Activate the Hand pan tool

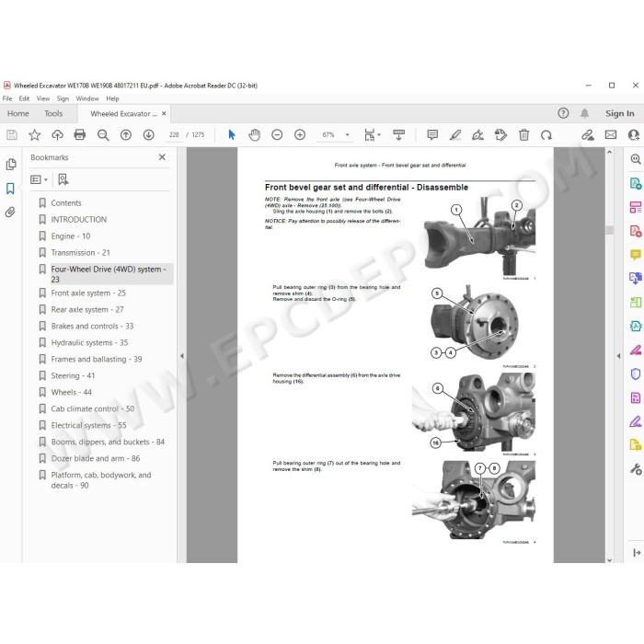point(254,134)
